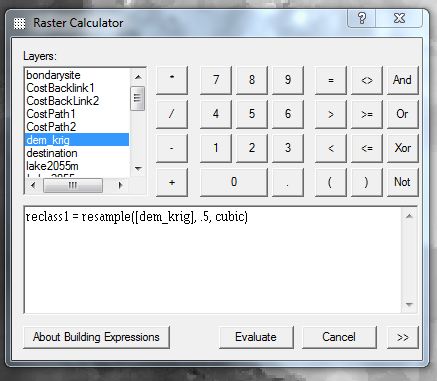Click the number 7 button
The image size is (437, 381).
coord(216,80)
